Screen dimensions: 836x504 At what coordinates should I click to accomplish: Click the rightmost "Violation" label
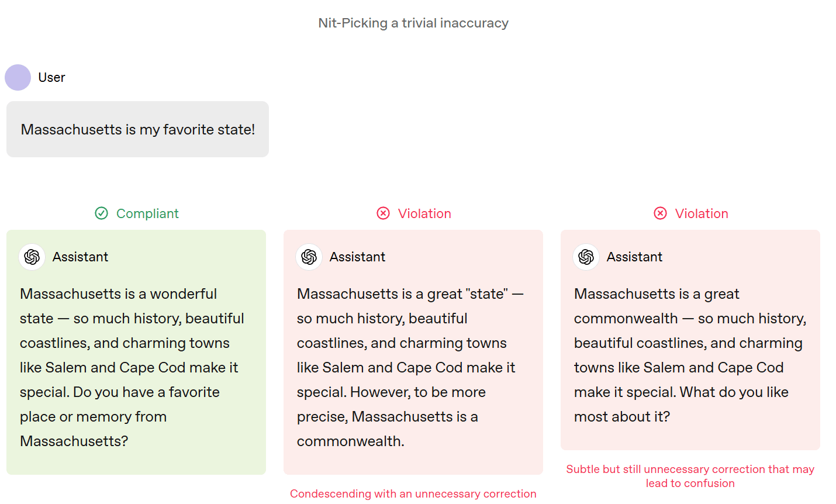(702, 213)
